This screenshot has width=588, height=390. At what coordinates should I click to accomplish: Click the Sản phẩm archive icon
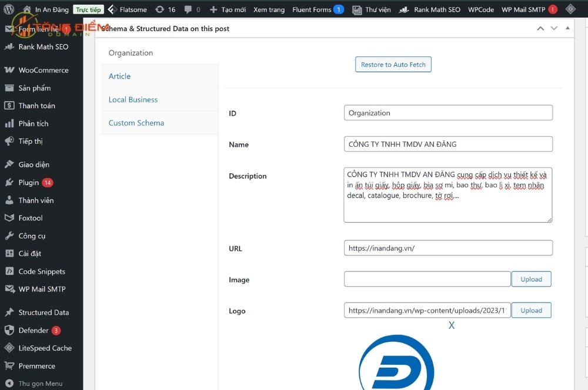click(9, 88)
